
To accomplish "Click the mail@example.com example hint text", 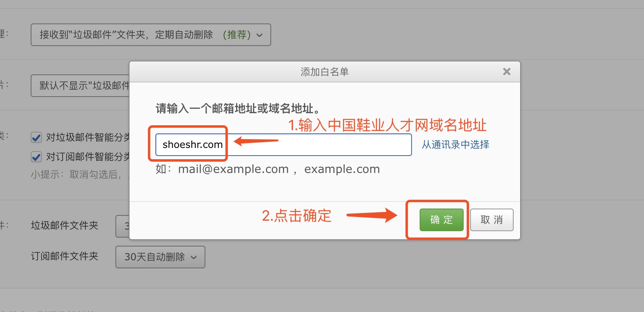I will click(234, 169).
